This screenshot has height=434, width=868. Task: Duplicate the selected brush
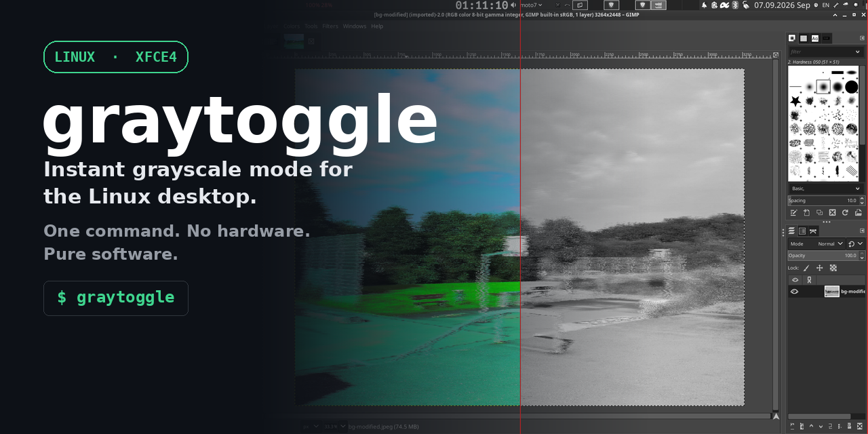pos(819,212)
